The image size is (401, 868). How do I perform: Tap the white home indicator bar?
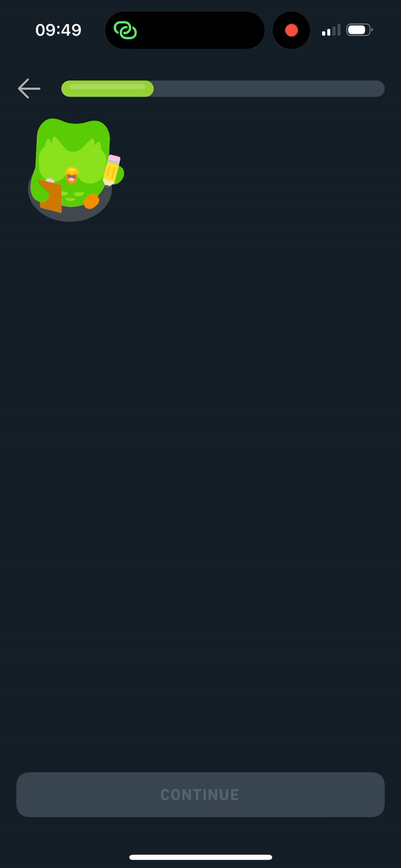(x=200, y=857)
